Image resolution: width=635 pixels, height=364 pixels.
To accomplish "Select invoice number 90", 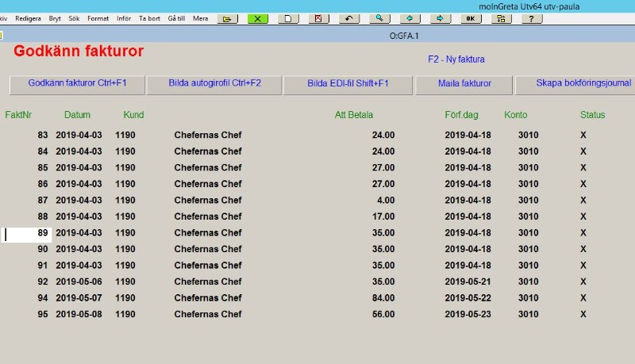I will click(43, 249).
